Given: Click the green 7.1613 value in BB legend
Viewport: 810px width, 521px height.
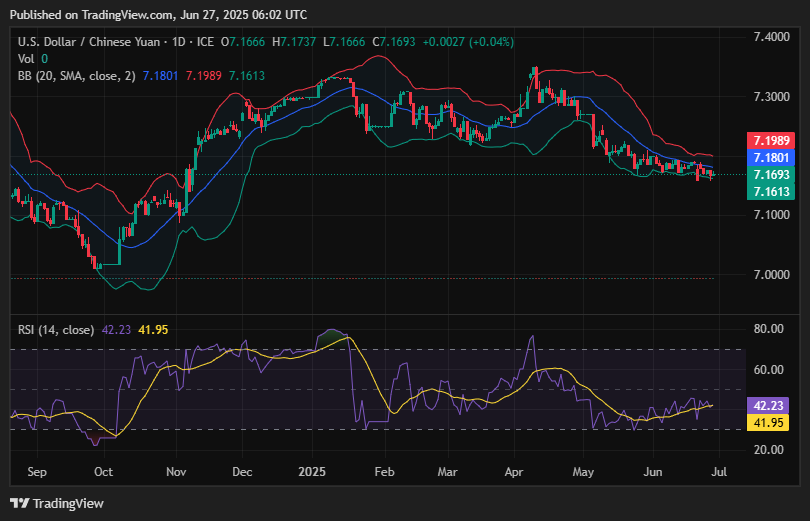Looking at the screenshot, I should [x=247, y=76].
